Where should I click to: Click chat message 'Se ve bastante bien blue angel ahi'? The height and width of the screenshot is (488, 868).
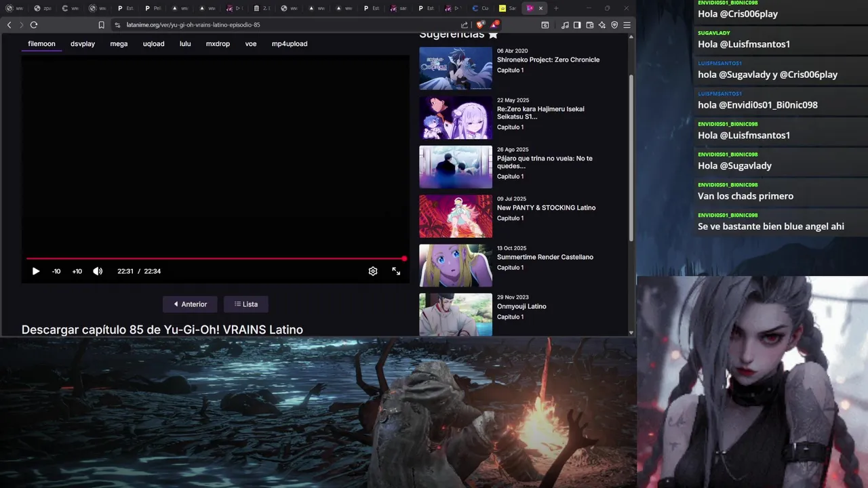[x=771, y=226]
